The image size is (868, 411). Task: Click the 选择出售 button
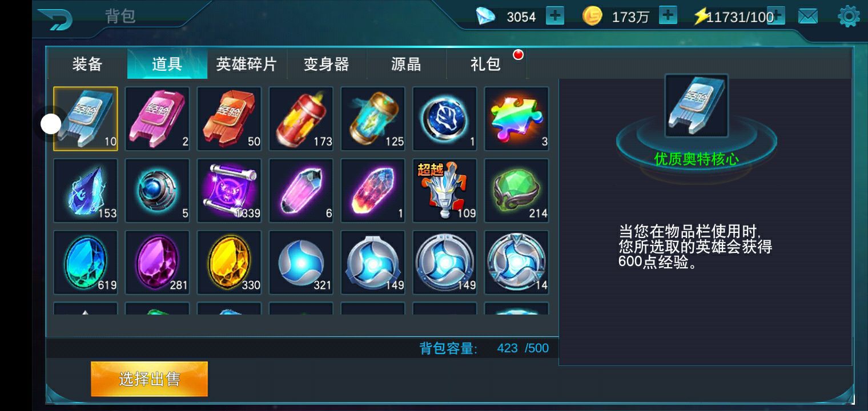[x=149, y=379]
